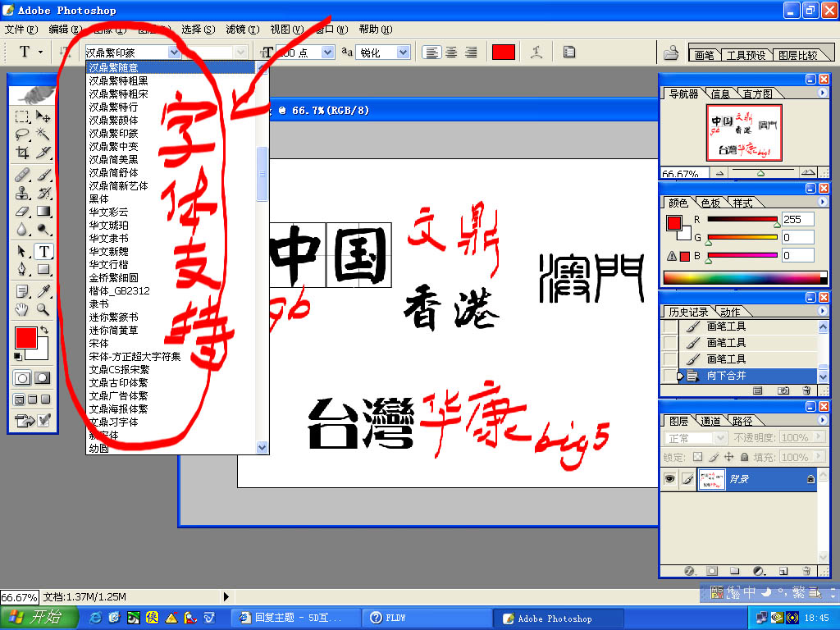Select the Hand tool
This screenshot has width=840, height=630.
coord(22,309)
